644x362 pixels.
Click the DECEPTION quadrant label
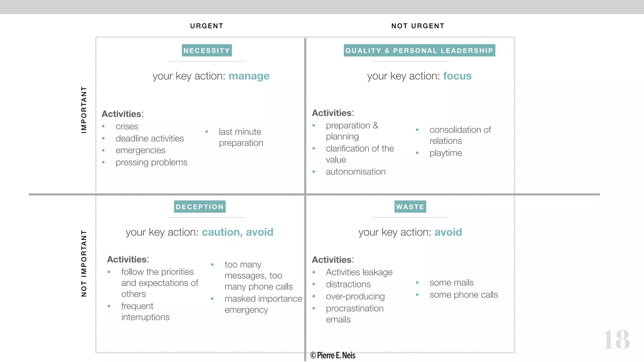coord(200,207)
